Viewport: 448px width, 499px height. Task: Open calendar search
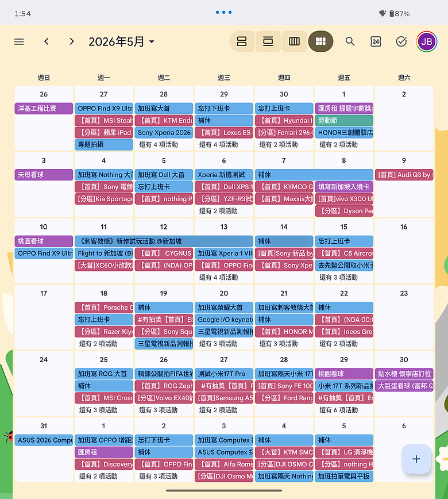pos(350,41)
